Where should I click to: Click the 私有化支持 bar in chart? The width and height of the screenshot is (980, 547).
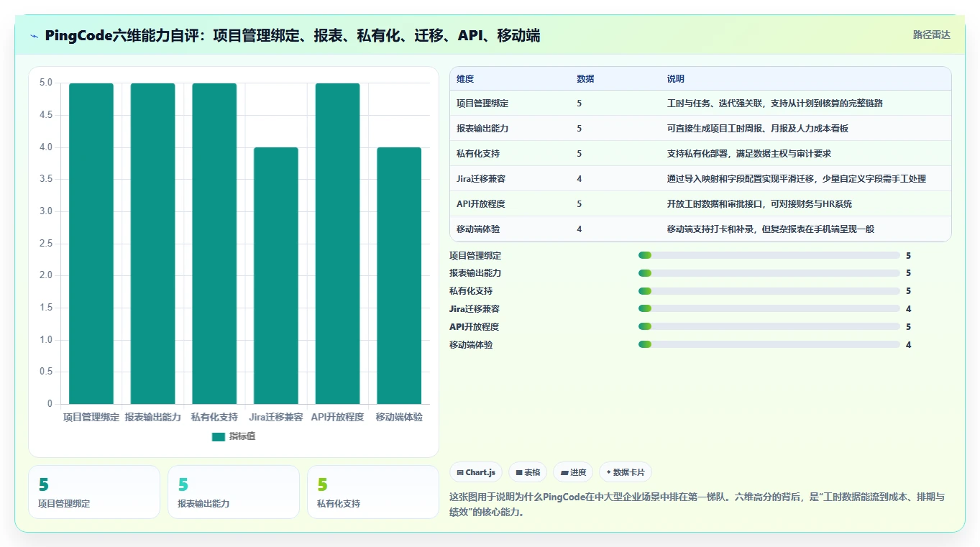[214, 244]
